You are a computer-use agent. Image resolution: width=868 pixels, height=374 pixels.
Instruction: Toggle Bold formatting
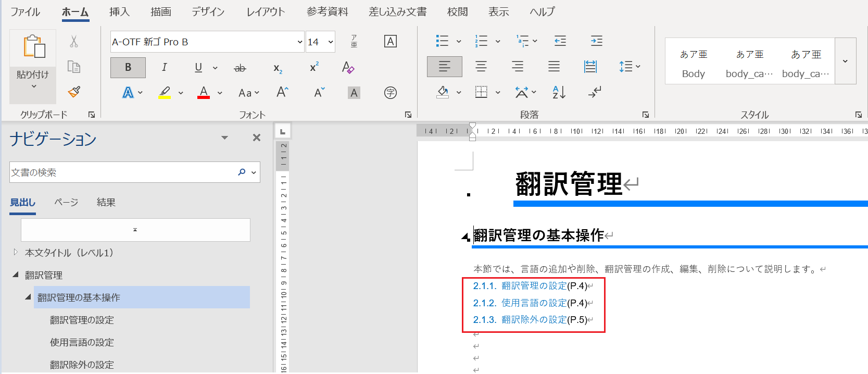click(128, 67)
